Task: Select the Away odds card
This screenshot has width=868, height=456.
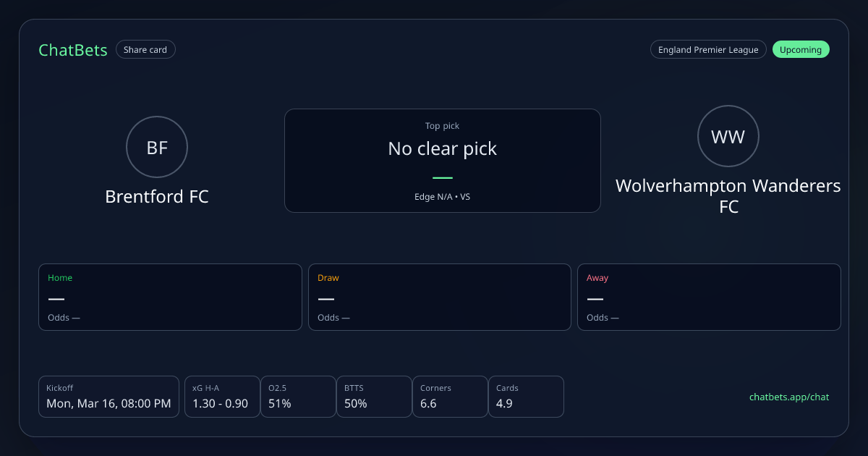Action: 709,297
